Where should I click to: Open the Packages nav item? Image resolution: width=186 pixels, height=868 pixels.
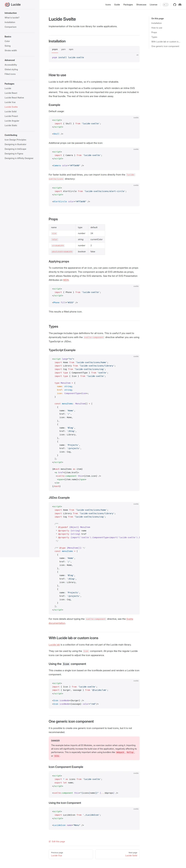coord(128,5)
